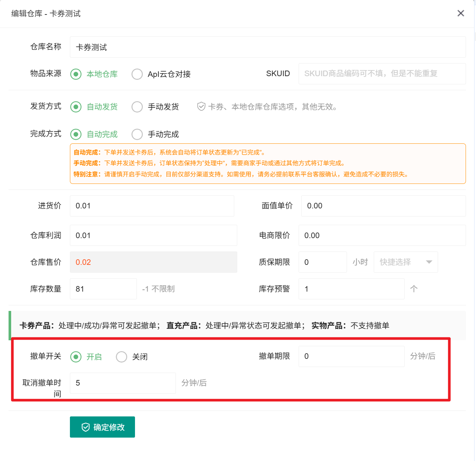Click the SKUID input field

click(382, 74)
